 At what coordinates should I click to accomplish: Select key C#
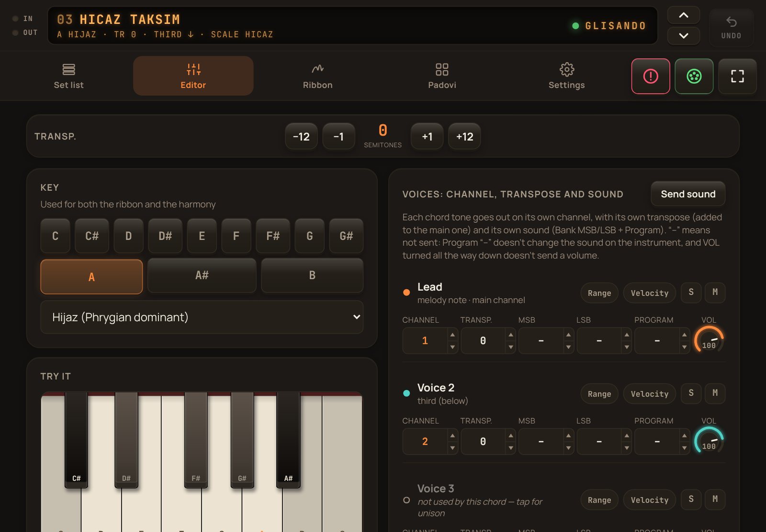coord(92,236)
